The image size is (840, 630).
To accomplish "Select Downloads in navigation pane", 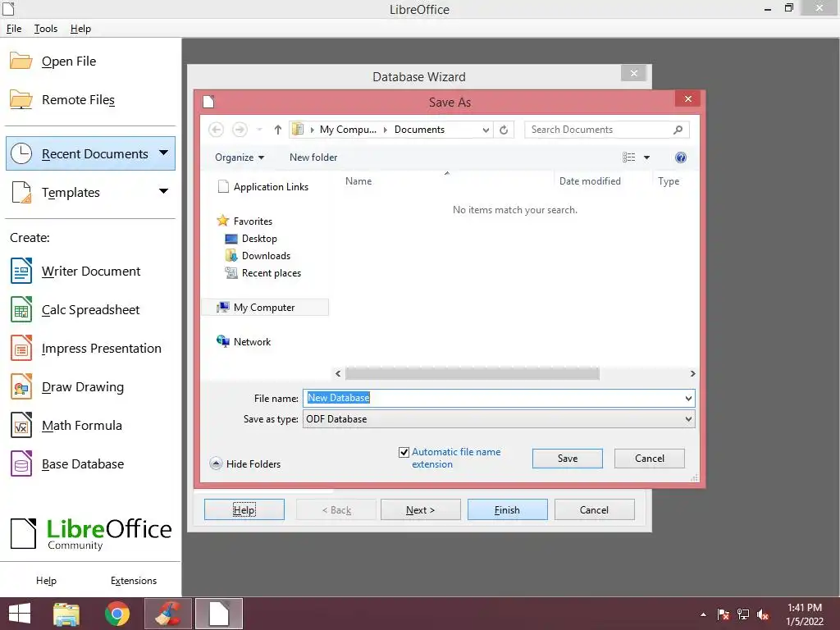I will click(258, 256).
